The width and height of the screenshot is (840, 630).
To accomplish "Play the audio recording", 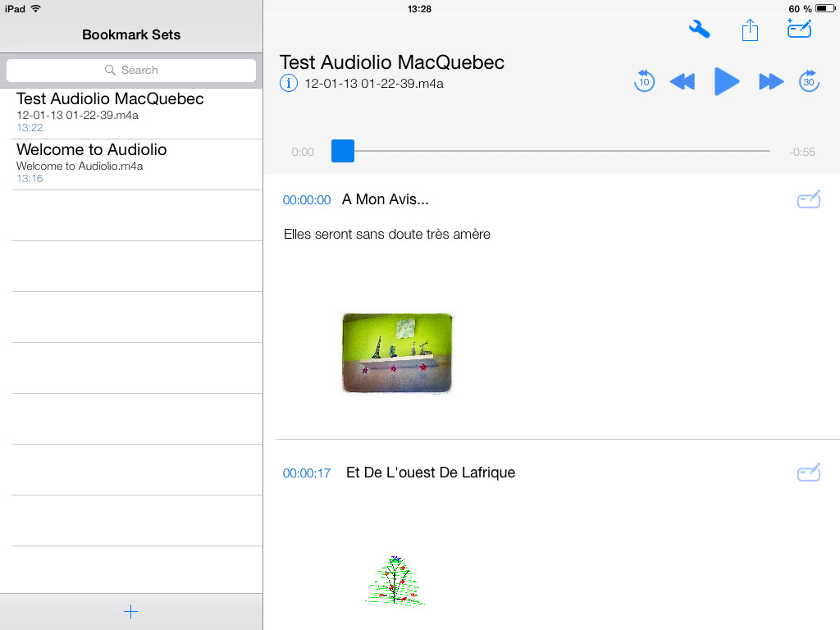I will (727, 82).
